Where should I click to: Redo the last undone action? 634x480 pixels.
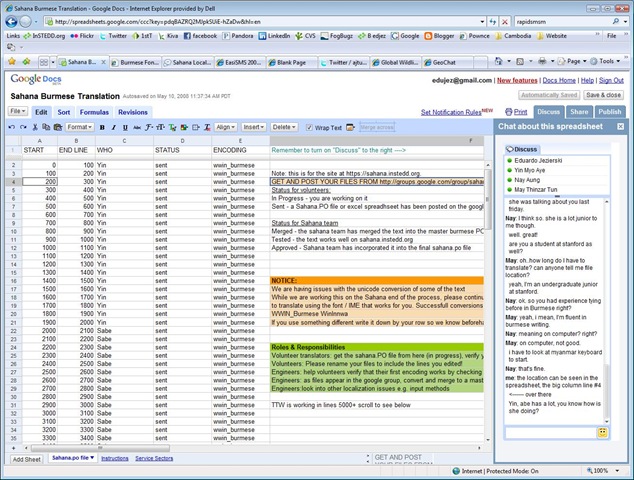[23, 127]
